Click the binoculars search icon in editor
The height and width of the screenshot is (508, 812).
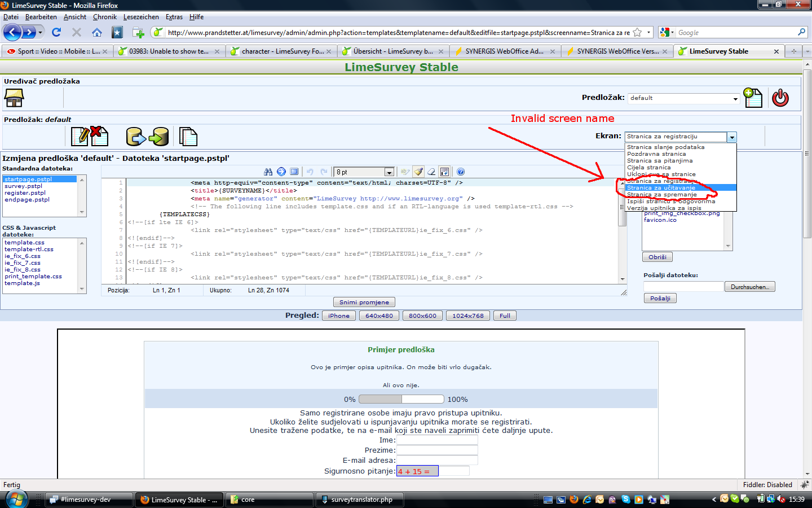coord(268,172)
